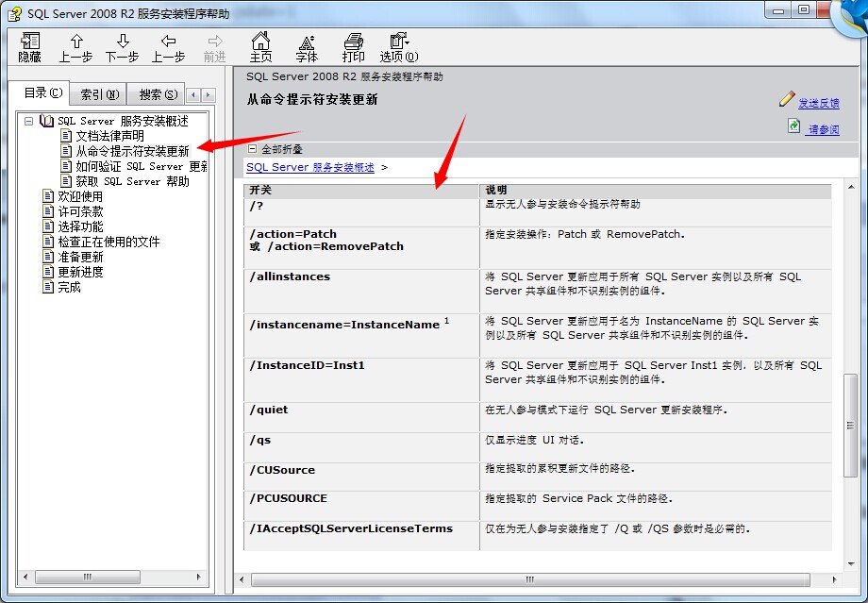Collapse the SQL Server 服务安装概述 tree node
Screen dimensions: 868x603
click(x=29, y=121)
